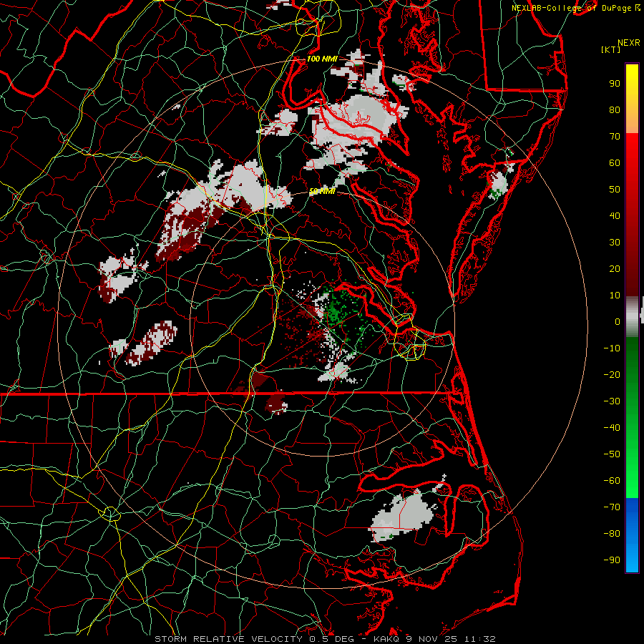
Task: Select the 40 value on velocity scale
Action: coord(615,215)
